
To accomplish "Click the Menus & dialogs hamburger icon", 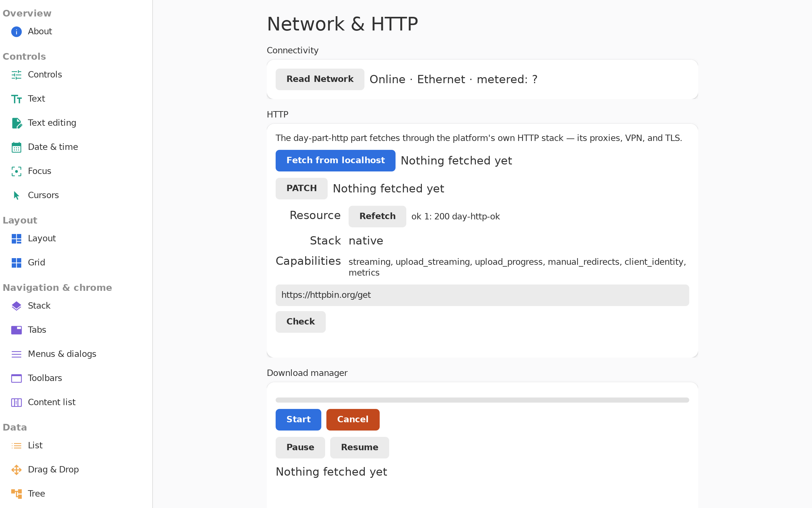I will (x=16, y=354).
